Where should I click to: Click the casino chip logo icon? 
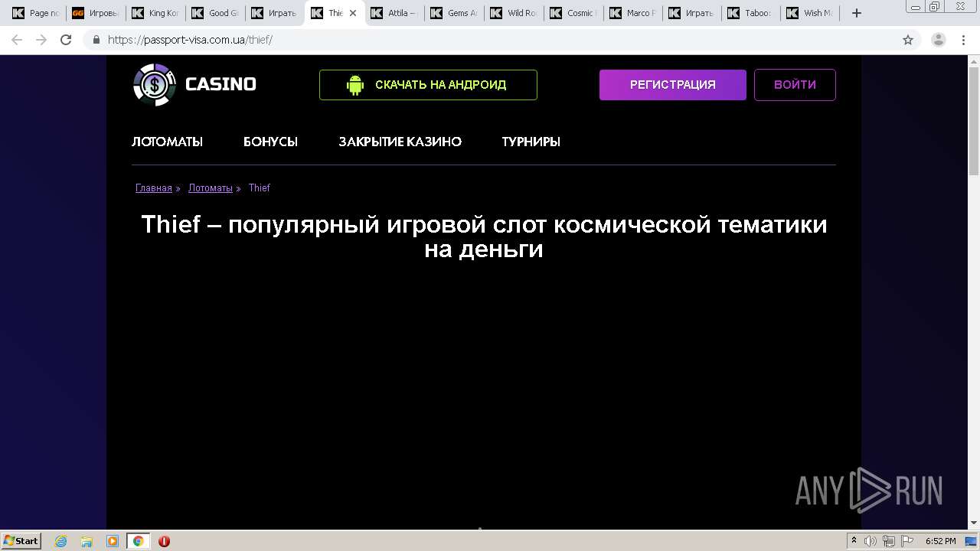click(155, 84)
